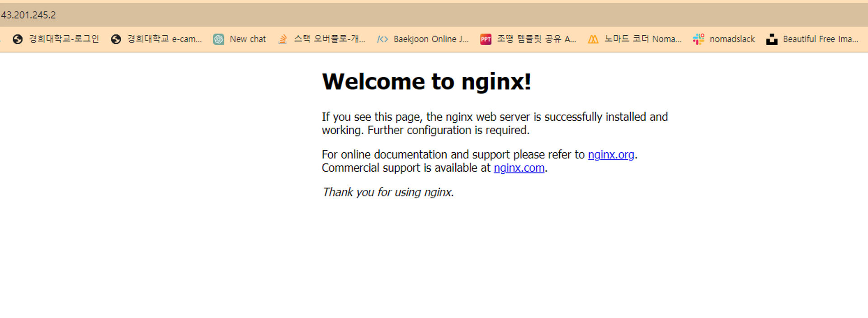
Task: Open the 조땡 템플릿 공유 bookmark
Action: point(537,39)
